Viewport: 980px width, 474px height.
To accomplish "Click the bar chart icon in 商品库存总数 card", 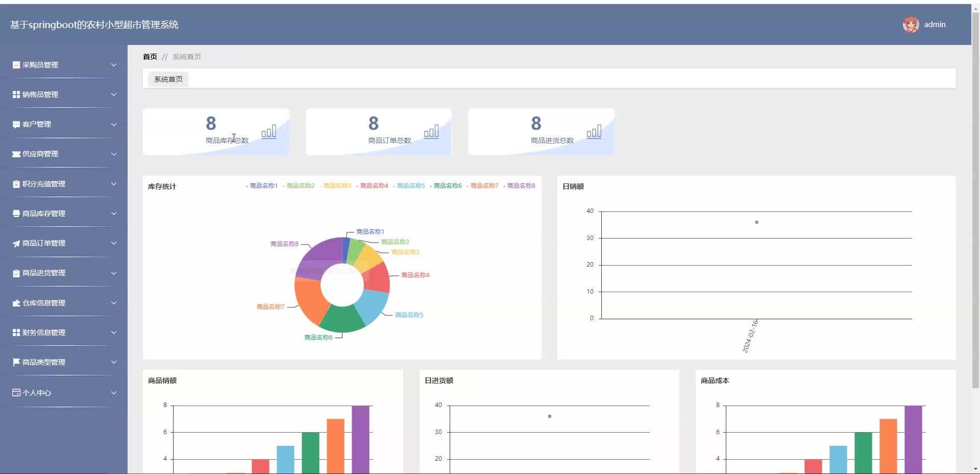I will (x=269, y=132).
